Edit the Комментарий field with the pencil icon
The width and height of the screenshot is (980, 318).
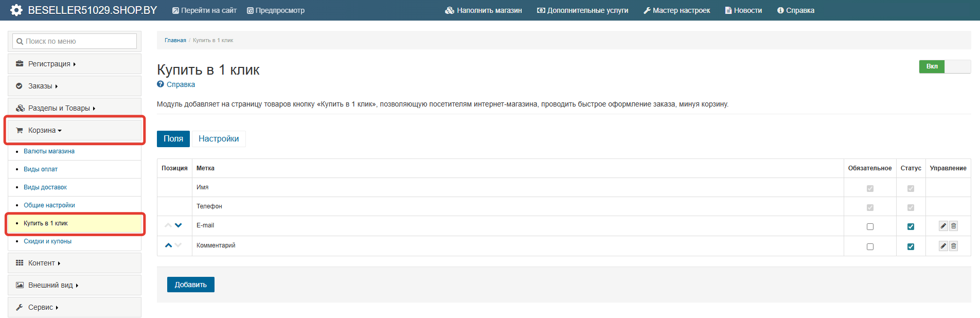tap(943, 246)
